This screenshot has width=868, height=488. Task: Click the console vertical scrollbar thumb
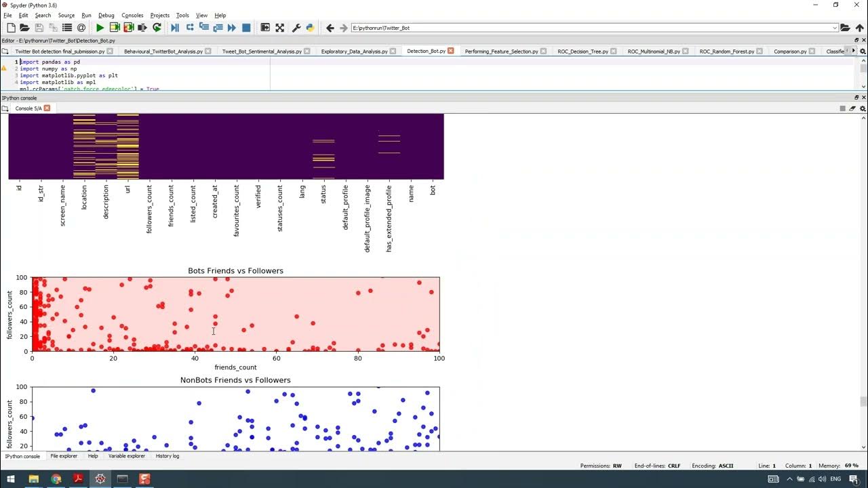[x=863, y=402]
